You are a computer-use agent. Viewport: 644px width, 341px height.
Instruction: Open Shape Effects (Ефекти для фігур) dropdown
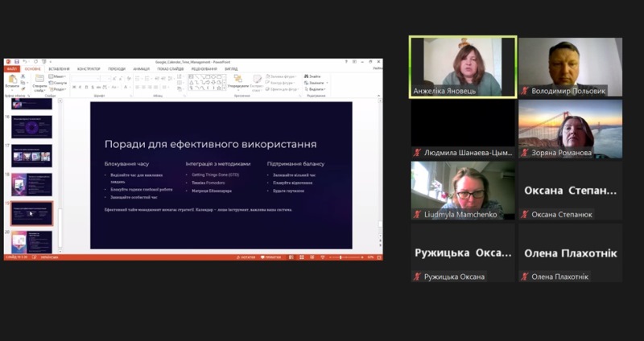283,89
